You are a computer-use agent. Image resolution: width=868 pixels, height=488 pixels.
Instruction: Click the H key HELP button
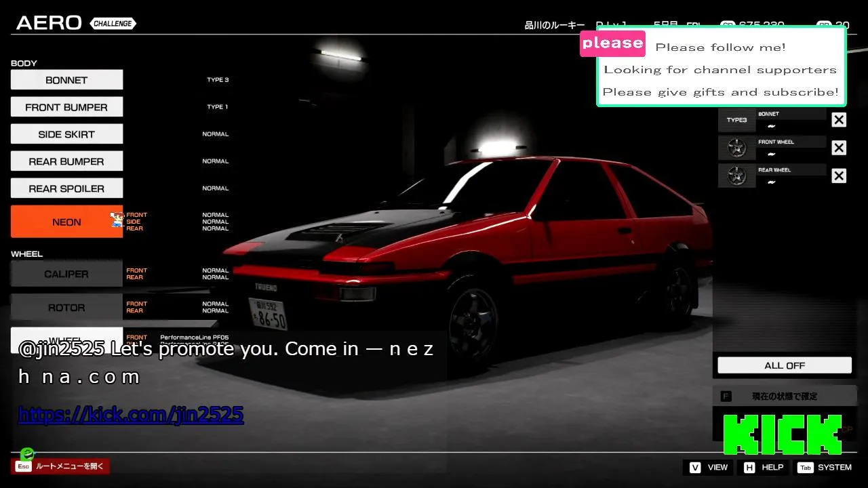763,467
